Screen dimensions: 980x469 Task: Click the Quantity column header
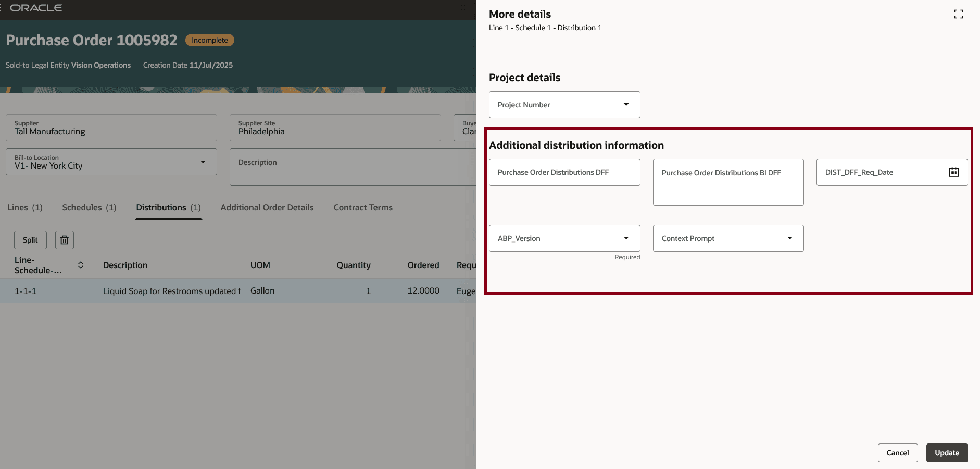tap(354, 265)
